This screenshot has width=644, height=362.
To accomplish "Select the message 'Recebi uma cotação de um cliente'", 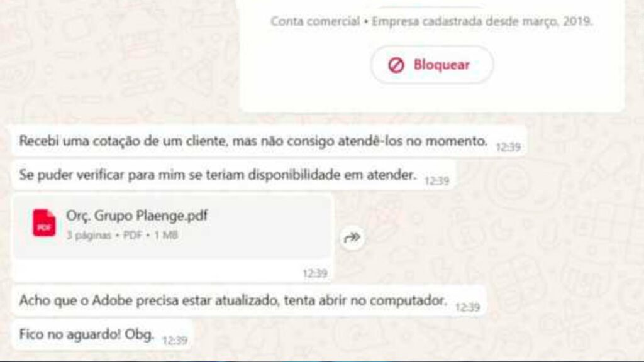I will click(x=269, y=141).
